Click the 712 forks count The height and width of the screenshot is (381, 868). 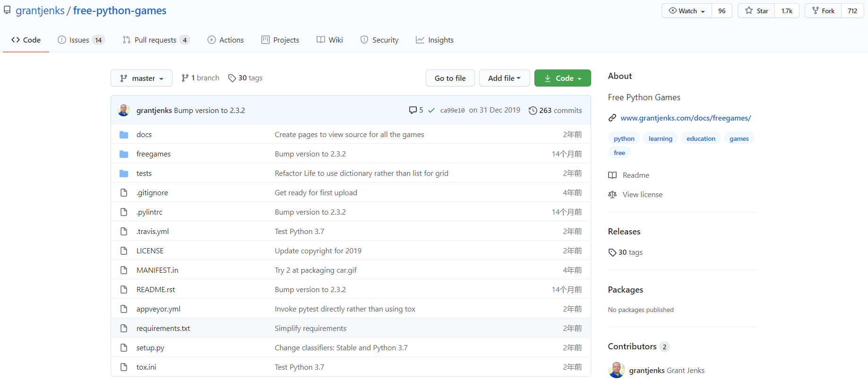pyautogui.click(x=852, y=11)
